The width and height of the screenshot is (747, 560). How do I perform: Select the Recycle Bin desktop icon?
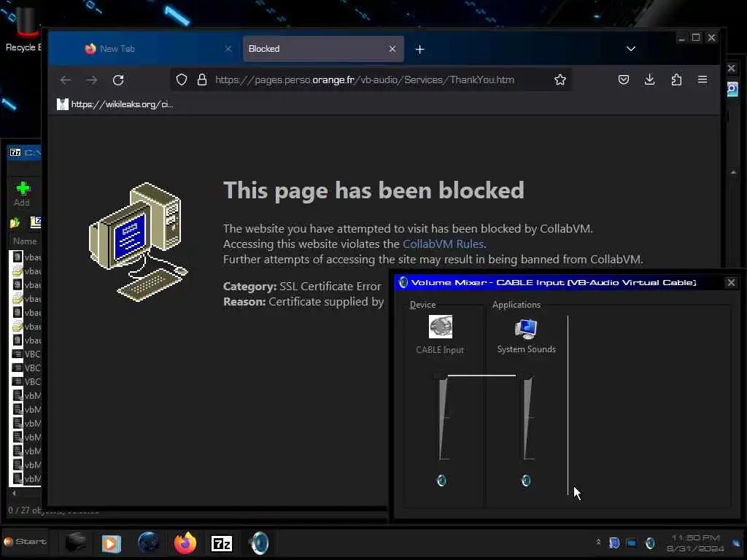(x=25, y=29)
